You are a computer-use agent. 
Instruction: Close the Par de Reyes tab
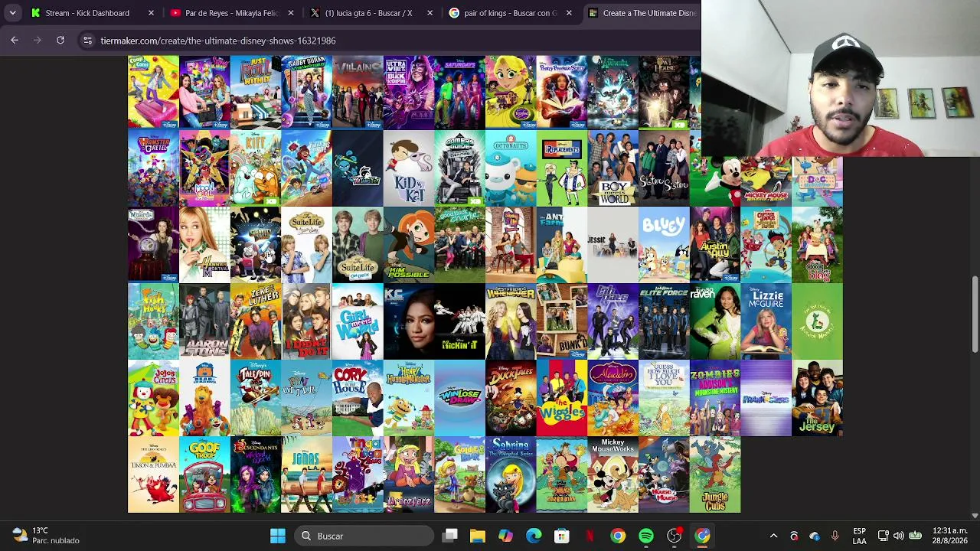click(290, 13)
